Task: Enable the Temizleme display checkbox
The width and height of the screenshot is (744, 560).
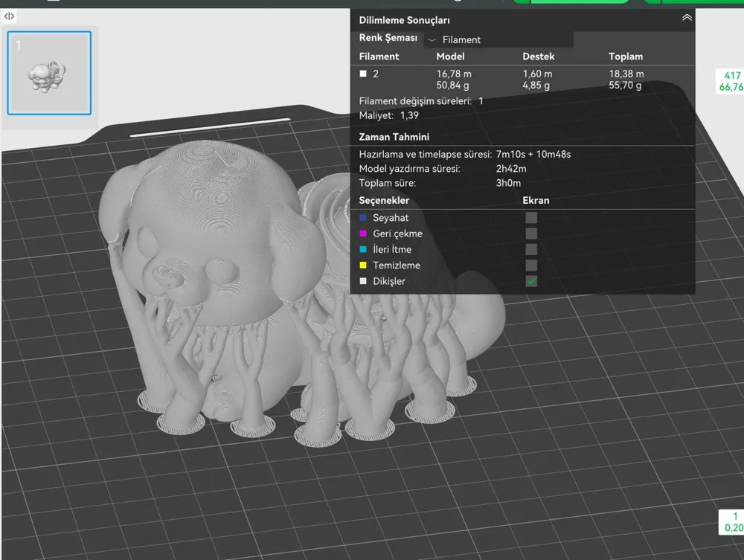Action: [531, 265]
